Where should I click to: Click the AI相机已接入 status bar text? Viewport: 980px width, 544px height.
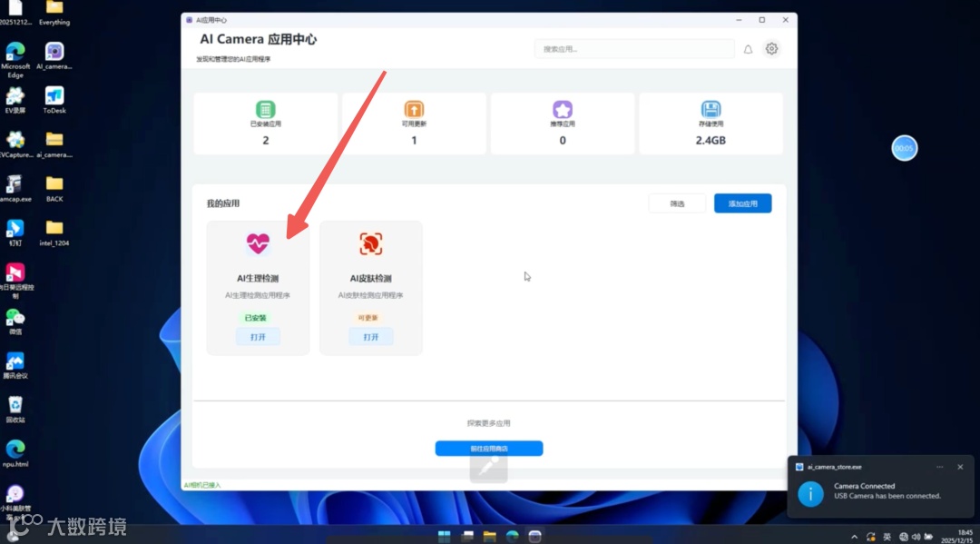(202, 485)
